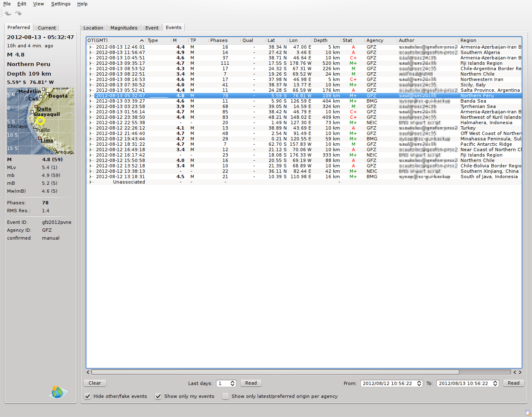This screenshot has width=532, height=417.
Task: Disable "Show only my events"
Action: click(158, 396)
